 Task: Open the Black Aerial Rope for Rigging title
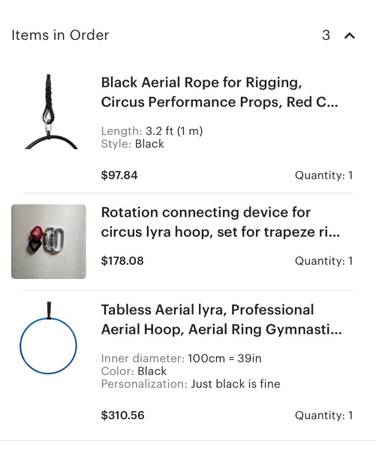tap(219, 92)
